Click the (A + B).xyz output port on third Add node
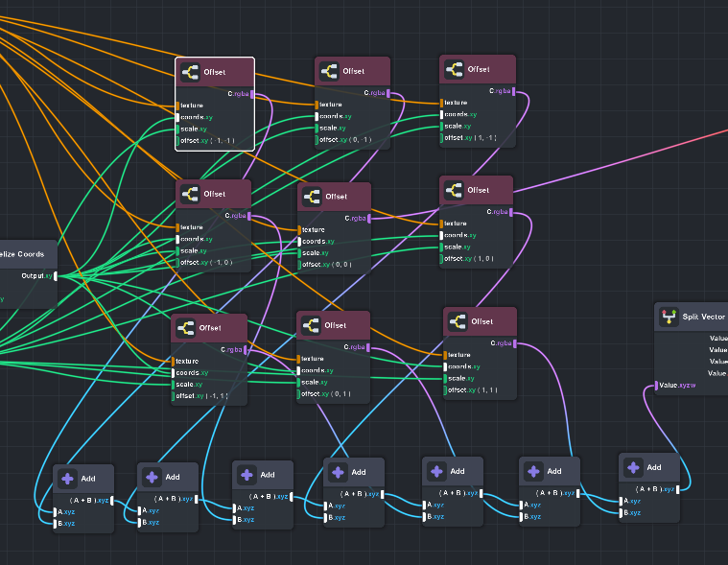Image resolution: width=728 pixels, height=565 pixels. coord(292,497)
